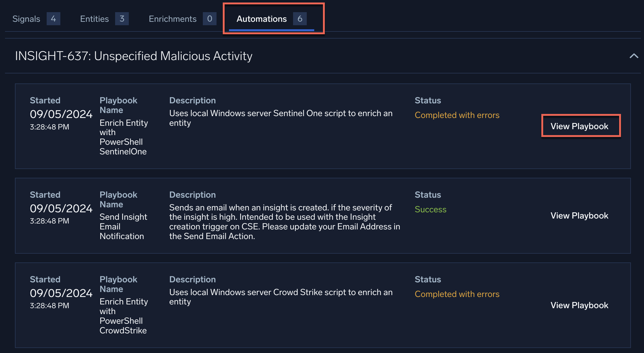
Task: View Playbook for SentinelOne enrichment
Action: click(x=579, y=126)
